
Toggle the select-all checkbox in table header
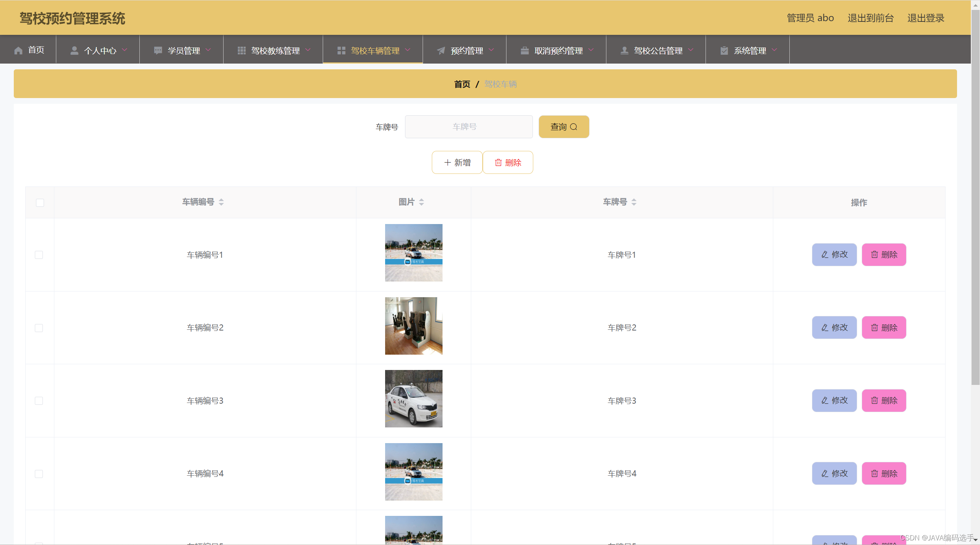[x=40, y=203]
